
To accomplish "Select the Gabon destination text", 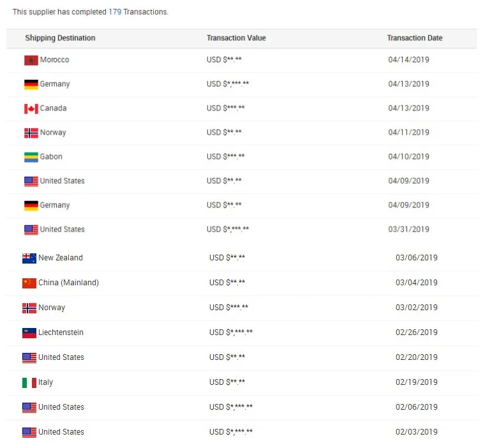I will [x=51, y=157].
